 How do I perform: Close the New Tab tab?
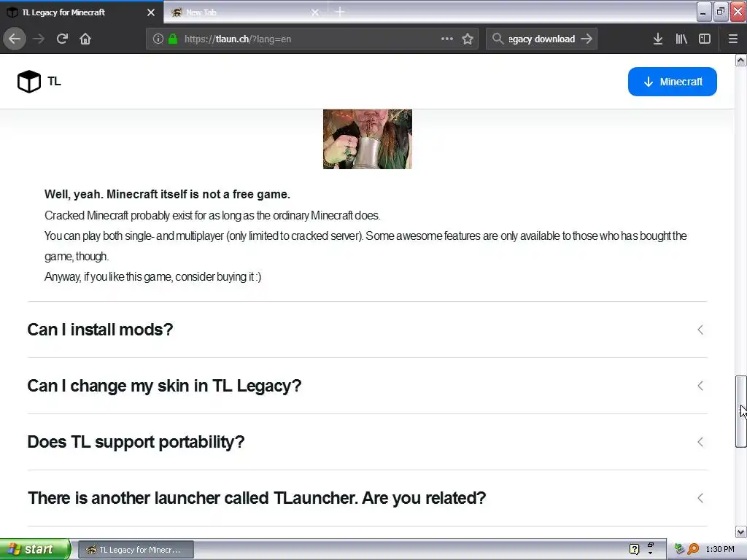tap(315, 12)
